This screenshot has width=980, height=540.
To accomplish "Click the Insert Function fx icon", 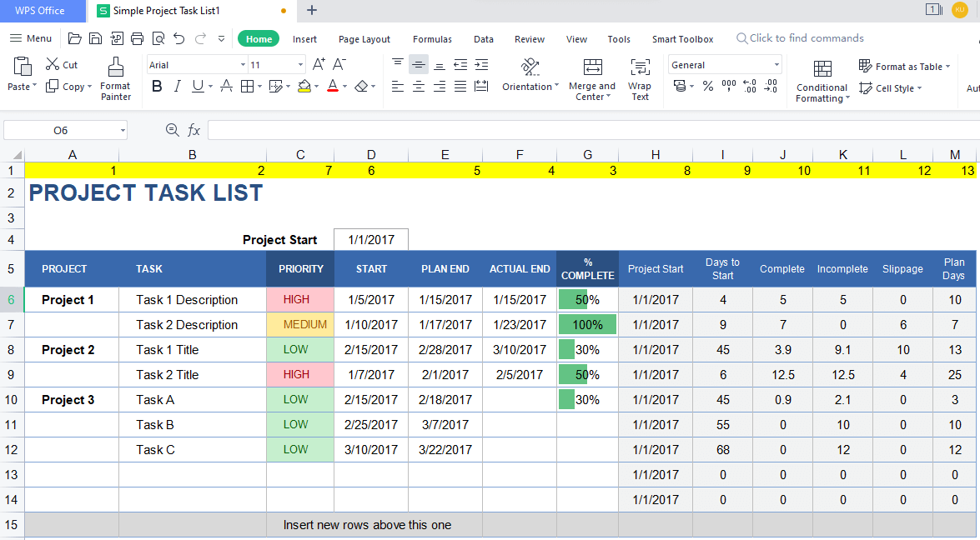I will coord(193,130).
